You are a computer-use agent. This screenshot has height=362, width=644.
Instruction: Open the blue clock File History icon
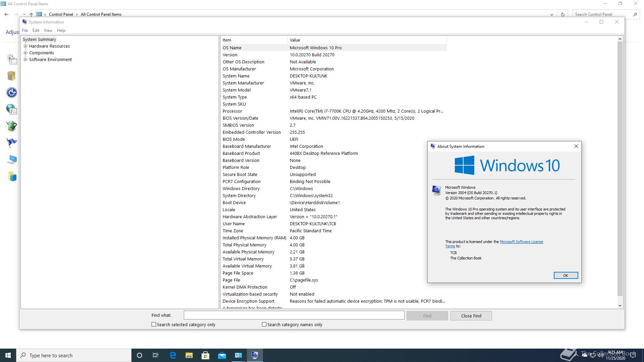[12, 93]
